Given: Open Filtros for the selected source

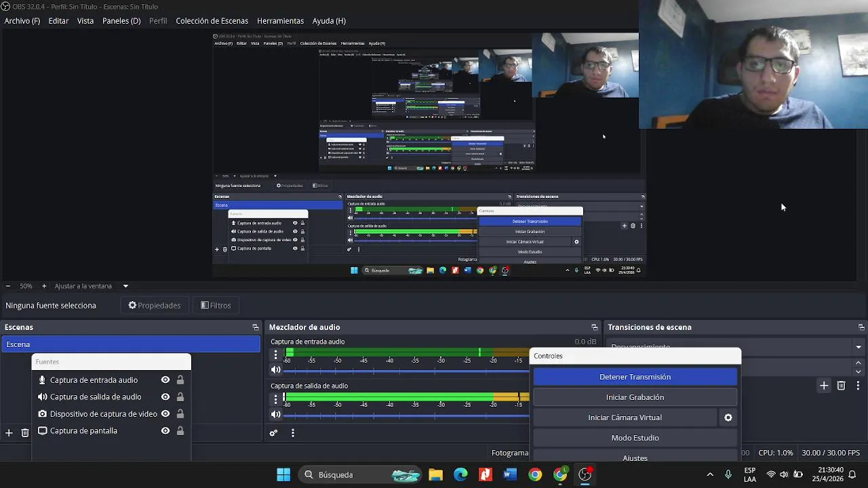Looking at the screenshot, I should [216, 306].
